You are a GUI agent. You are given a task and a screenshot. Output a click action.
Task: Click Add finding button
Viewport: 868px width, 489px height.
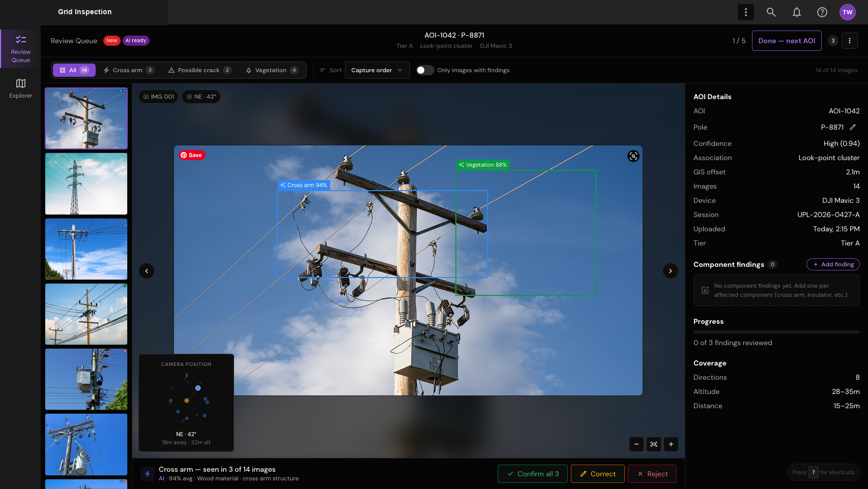833,264
